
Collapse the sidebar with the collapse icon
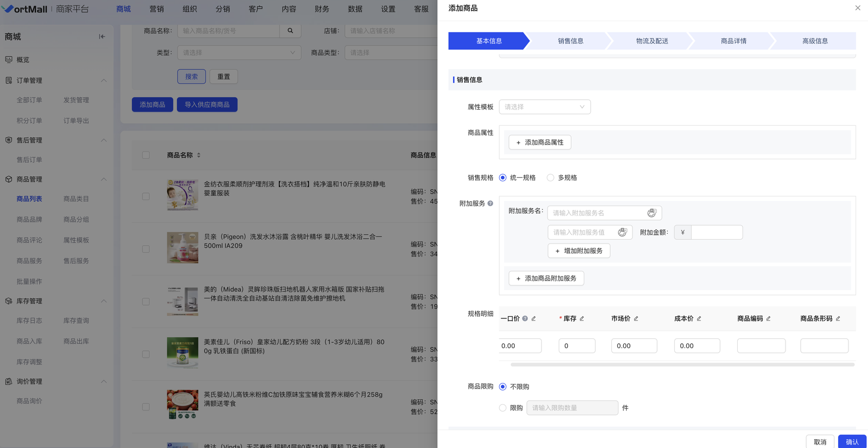click(x=102, y=37)
